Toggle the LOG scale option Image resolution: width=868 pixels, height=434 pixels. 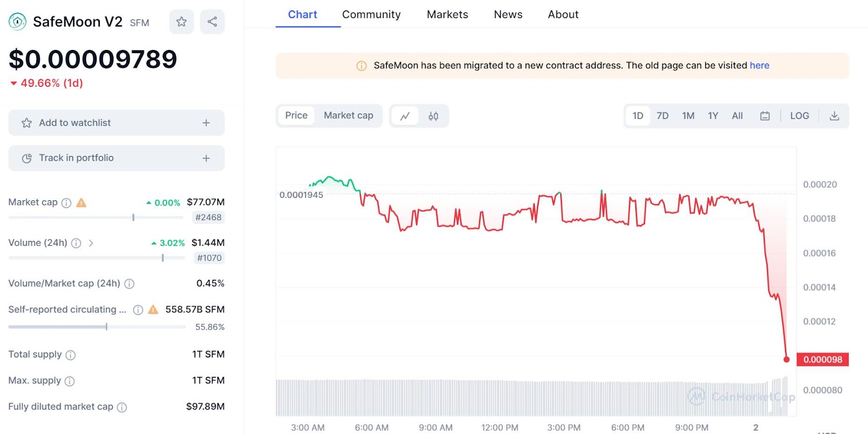pyautogui.click(x=799, y=116)
